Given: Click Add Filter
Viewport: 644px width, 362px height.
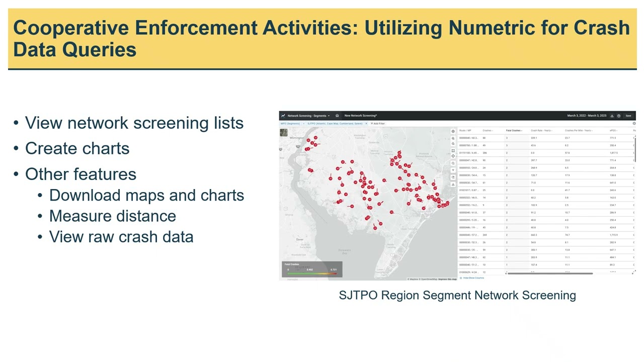Looking at the screenshot, I should (378, 123).
